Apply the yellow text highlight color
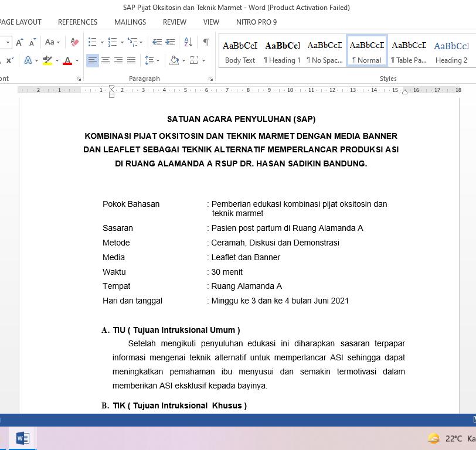 [x=47, y=60]
